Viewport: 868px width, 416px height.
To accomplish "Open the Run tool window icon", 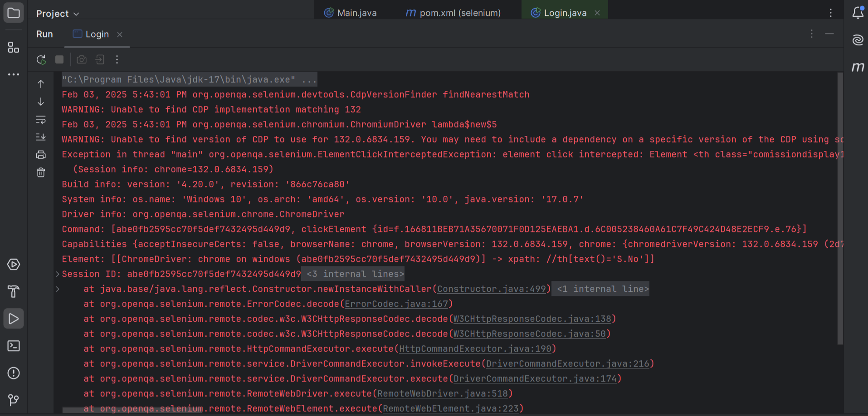I will [x=14, y=319].
